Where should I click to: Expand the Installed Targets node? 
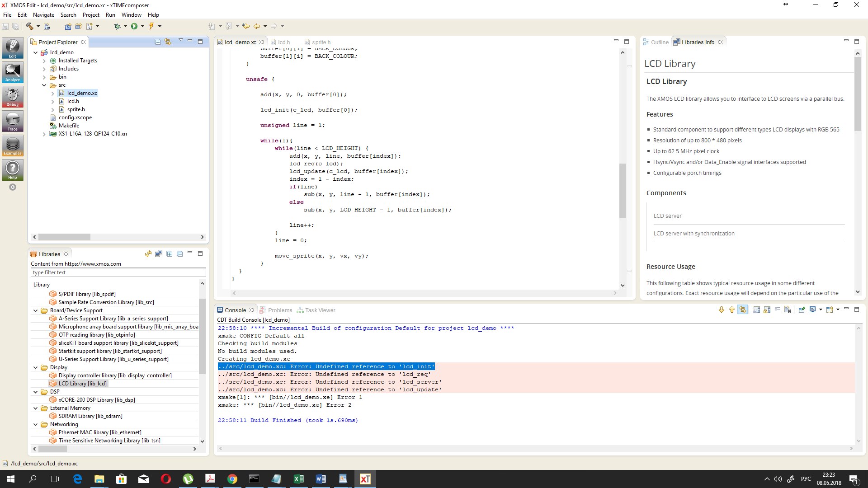(x=44, y=61)
